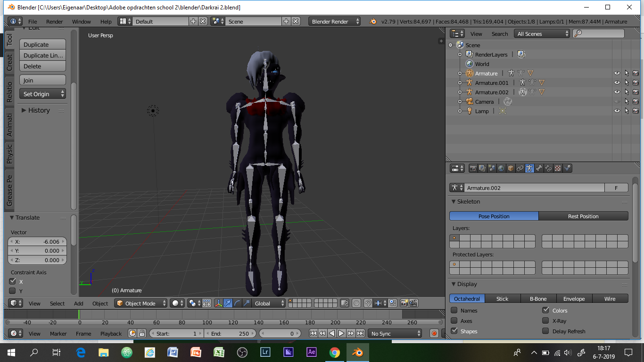The height and width of the screenshot is (362, 644).
Task: Toggle selectability arrow for Armature.002
Action: [627, 92]
